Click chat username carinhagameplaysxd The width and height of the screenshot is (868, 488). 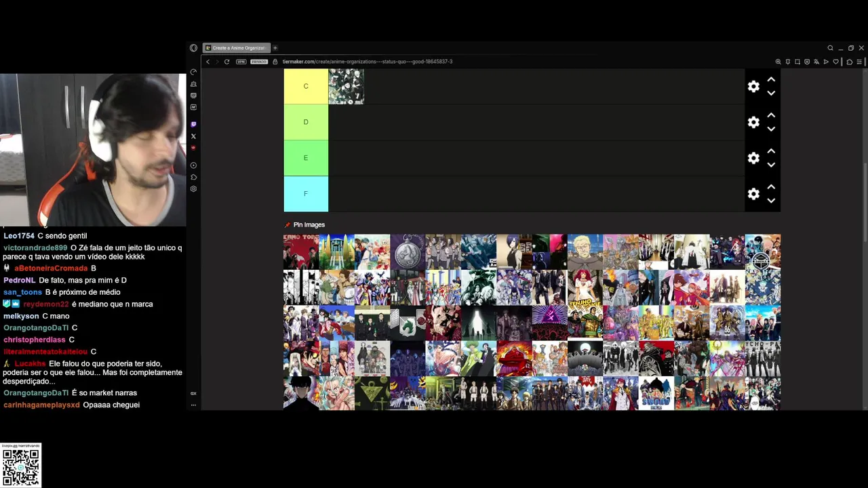tap(41, 405)
